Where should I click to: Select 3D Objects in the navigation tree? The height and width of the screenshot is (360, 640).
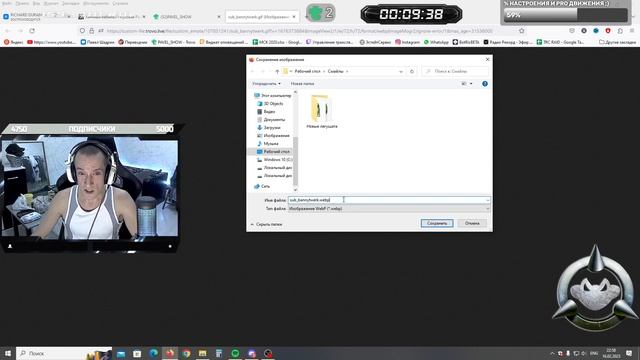click(270, 104)
